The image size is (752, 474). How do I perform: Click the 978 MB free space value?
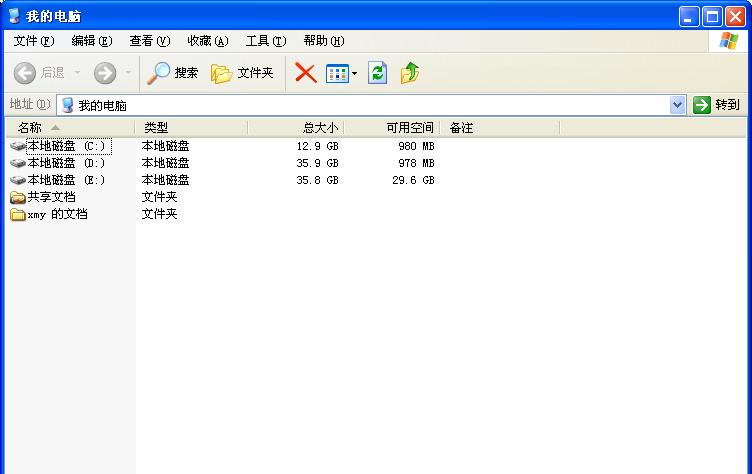click(x=416, y=163)
